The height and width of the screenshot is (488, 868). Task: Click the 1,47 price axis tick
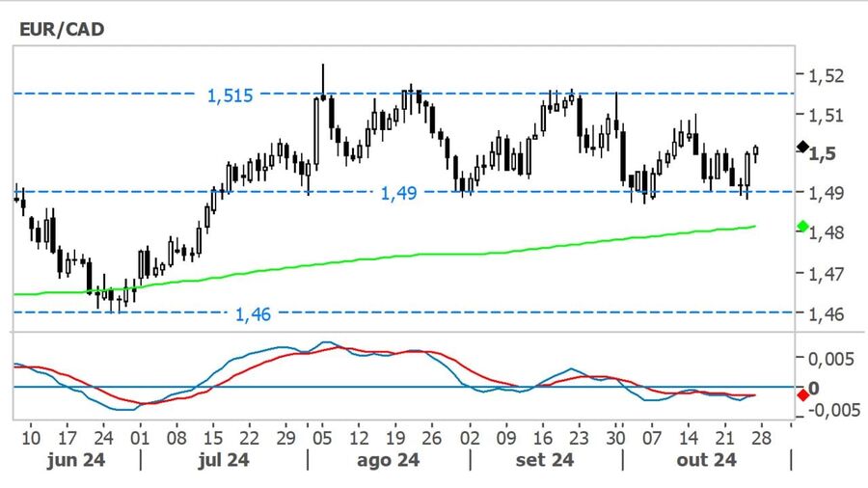(827, 274)
